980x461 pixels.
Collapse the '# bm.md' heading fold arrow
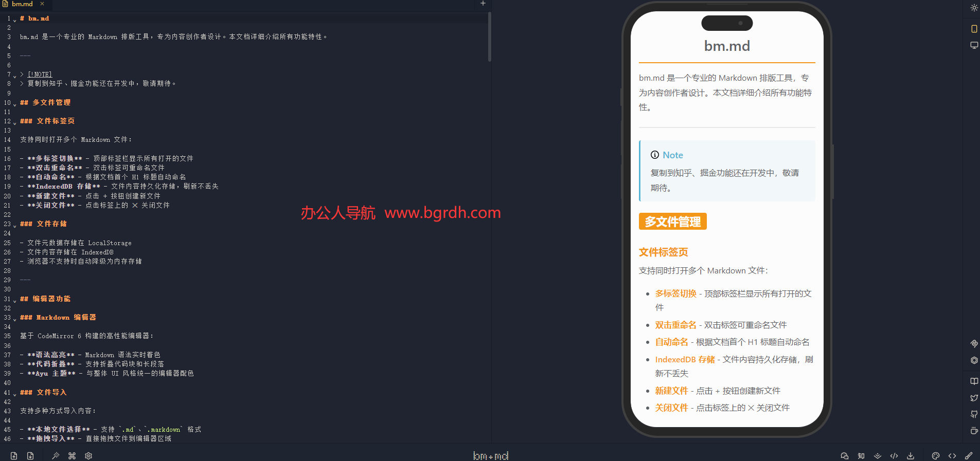pyautogui.click(x=14, y=20)
